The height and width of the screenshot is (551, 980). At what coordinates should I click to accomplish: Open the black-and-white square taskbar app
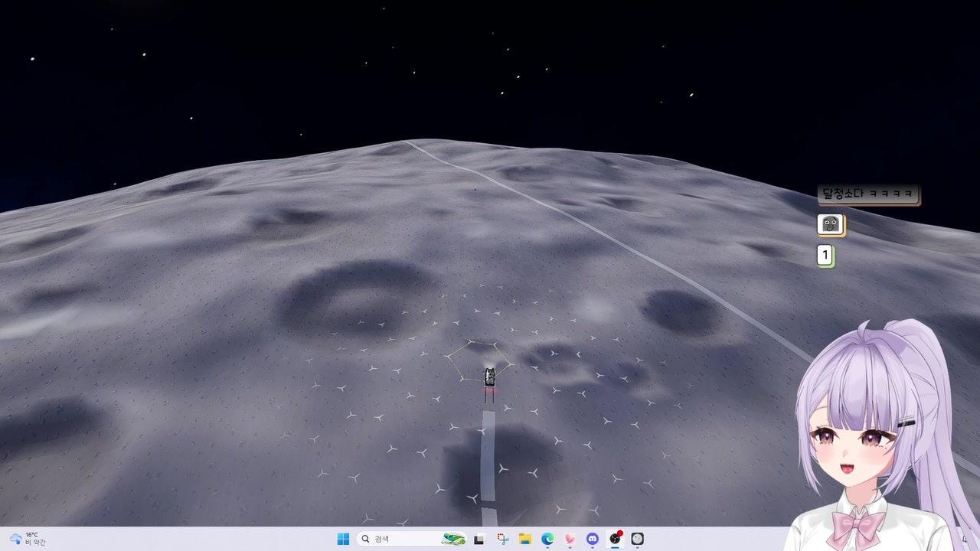[479, 539]
